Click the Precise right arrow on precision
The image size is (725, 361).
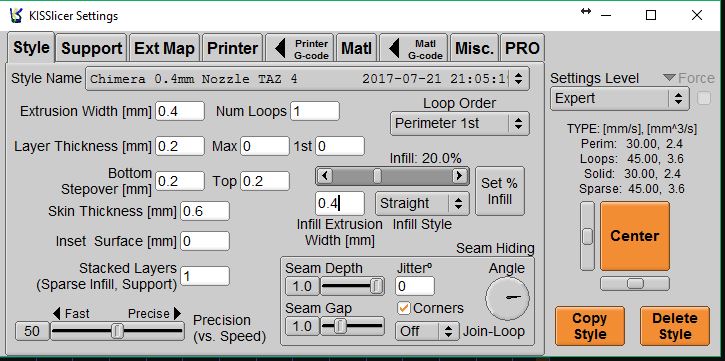click(x=178, y=314)
